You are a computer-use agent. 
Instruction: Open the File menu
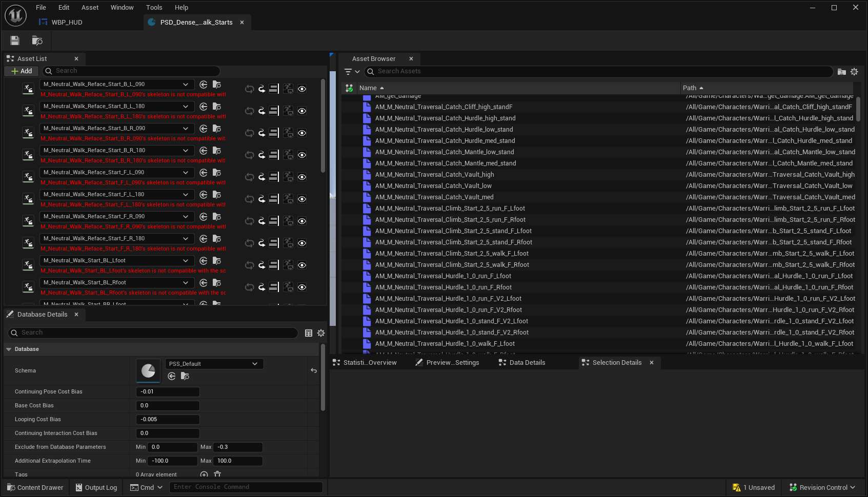point(41,8)
